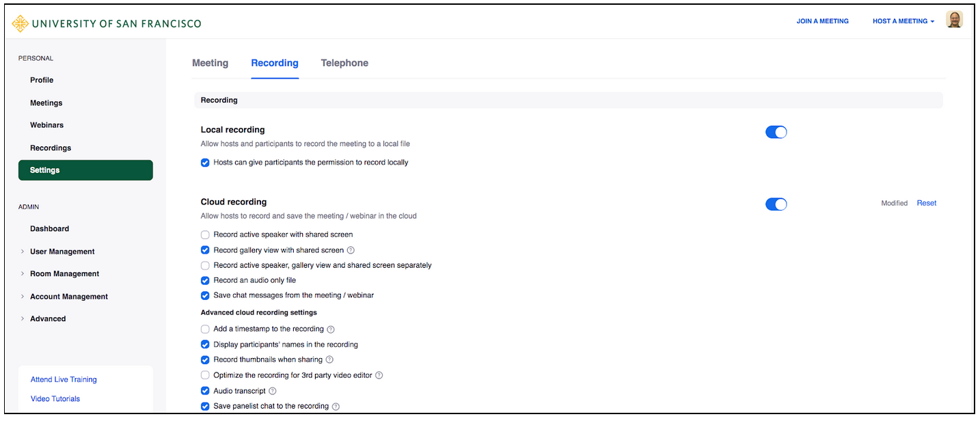Open the Host a Meeting dropdown

(x=903, y=21)
